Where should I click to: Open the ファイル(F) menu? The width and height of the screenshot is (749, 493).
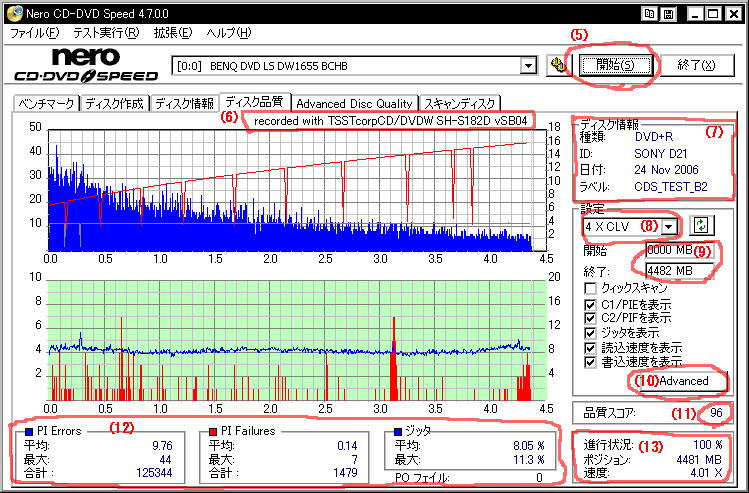click(x=34, y=33)
